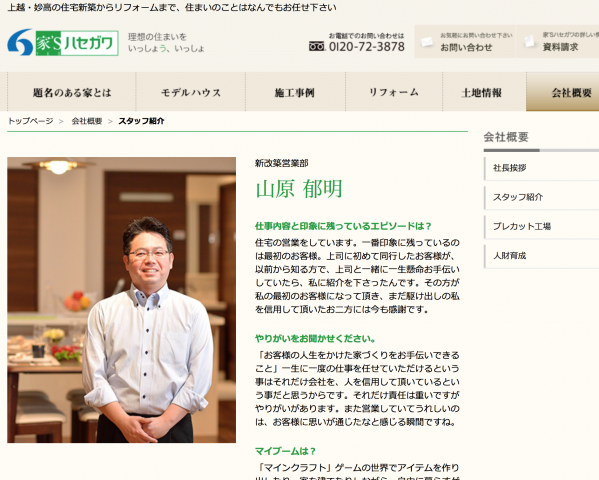
Task: Click the free-dial phone icon
Action: (x=317, y=47)
